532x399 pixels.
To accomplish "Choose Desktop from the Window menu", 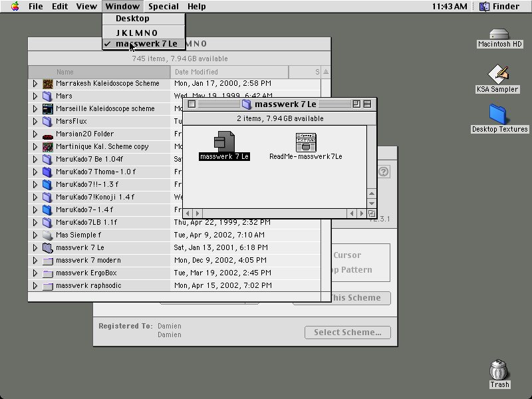I will pos(144,19).
